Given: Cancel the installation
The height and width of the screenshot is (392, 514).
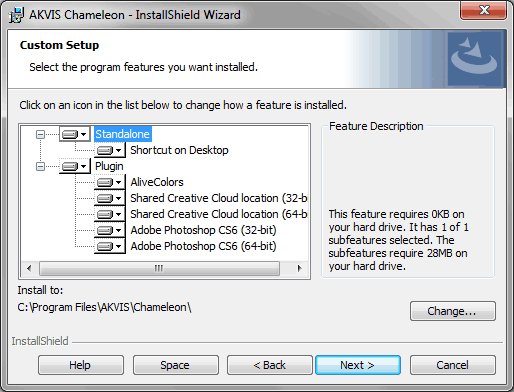Looking at the screenshot, I should [453, 365].
